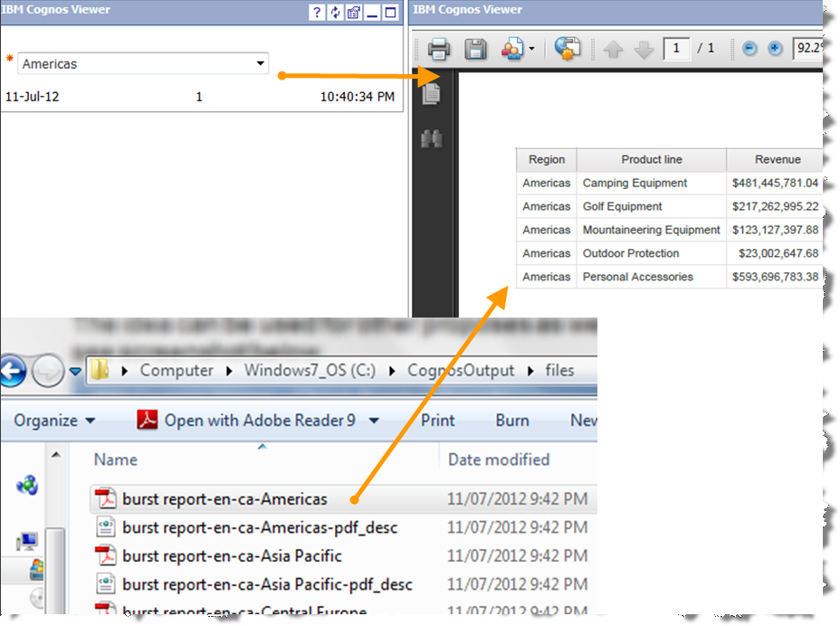Viewport: 840px width, 626px height.
Task: Click revenue value $481,445,781.04
Action: pos(775,183)
